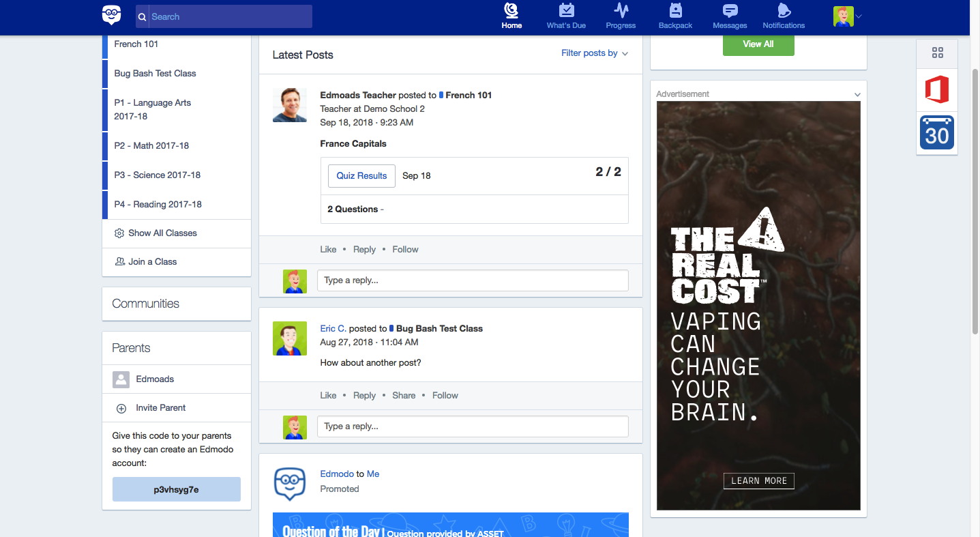Viewport: 980px width, 537px height.
Task: Open the Backpack icon
Action: point(675,10)
